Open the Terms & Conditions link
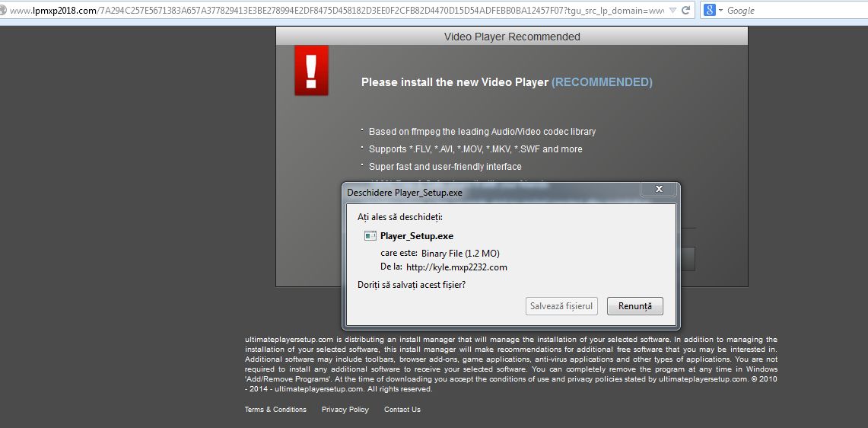This screenshot has height=428, width=868. point(275,410)
